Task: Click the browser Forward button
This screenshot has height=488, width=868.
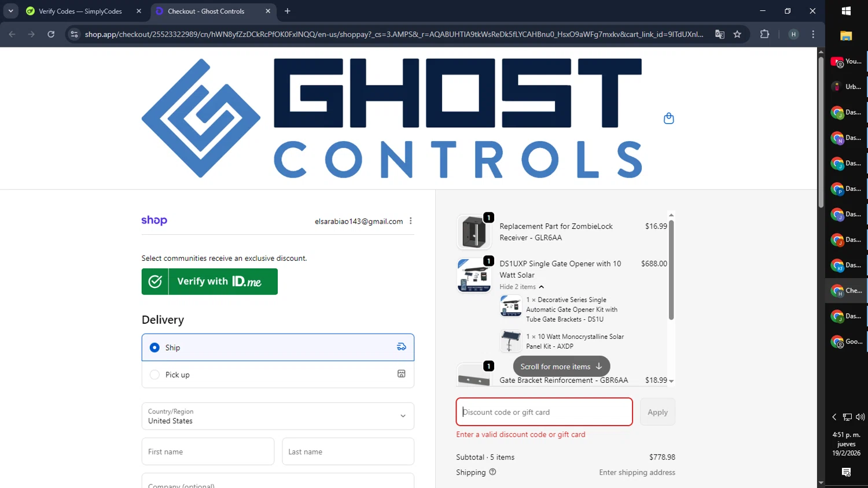Action: [x=31, y=34]
